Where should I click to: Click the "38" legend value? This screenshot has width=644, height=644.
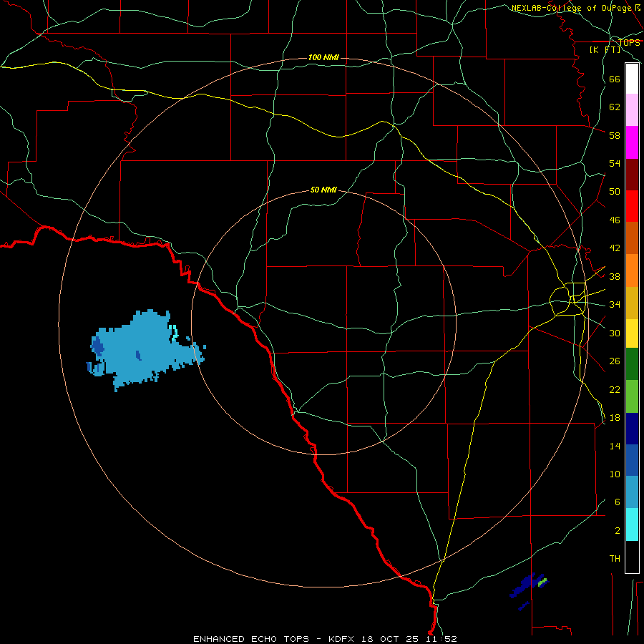tap(615, 276)
